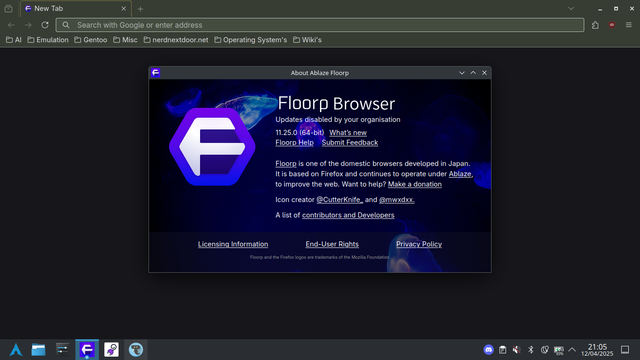
Task: Open the AI bookmarks folder
Action: (x=13, y=40)
